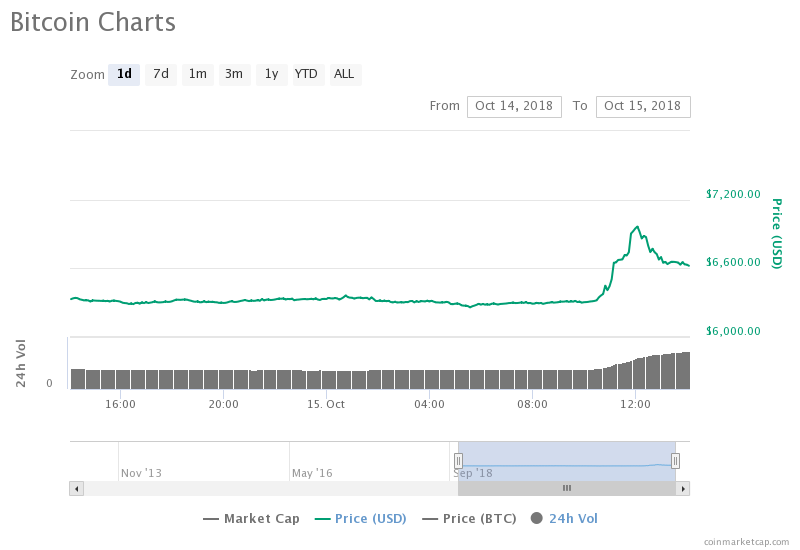
Task: Edit the From date Oct 14, 2018
Action: click(514, 107)
